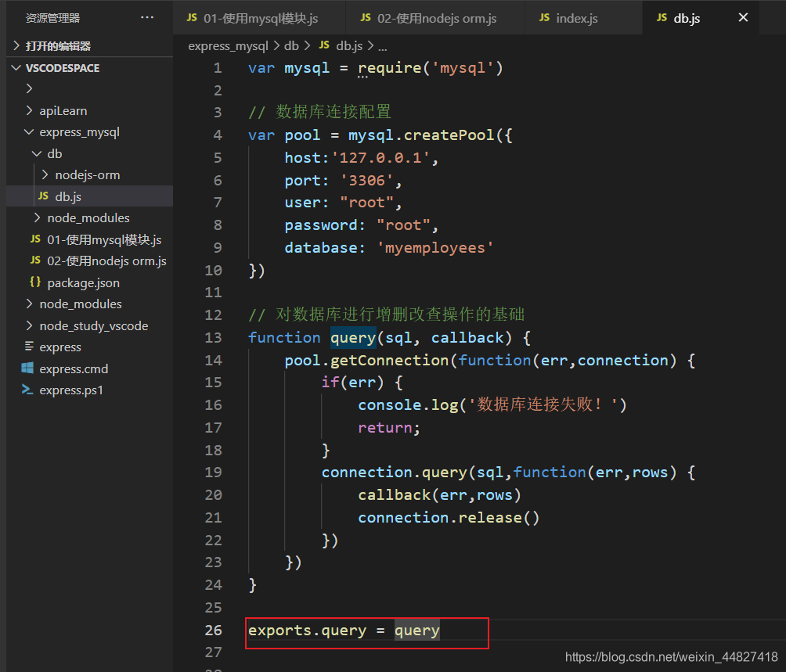Click JS icon of db.js tab
This screenshot has width=786, height=672.
pos(662,17)
